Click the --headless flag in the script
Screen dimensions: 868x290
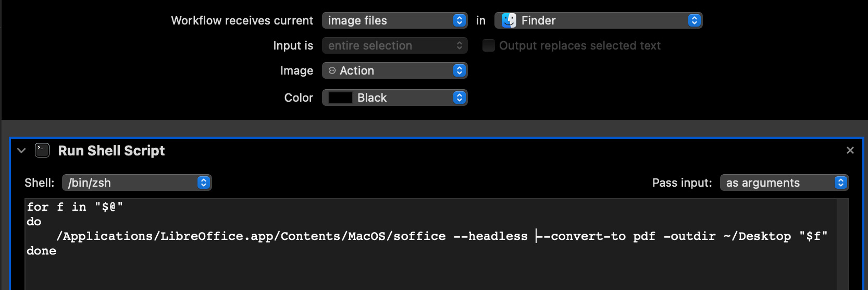(x=490, y=236)
